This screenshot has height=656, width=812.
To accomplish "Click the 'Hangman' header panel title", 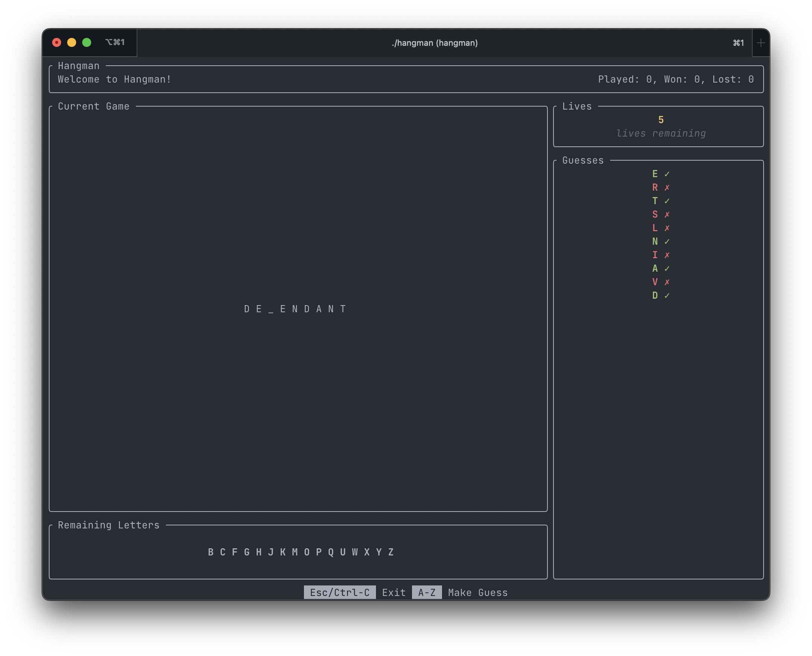I will (78, 66).
